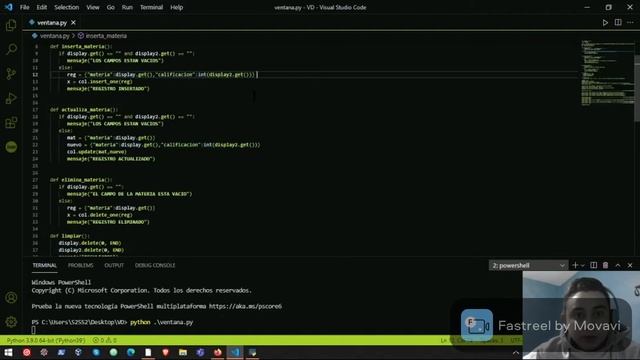Switch to the DEBUG CONSOLE panel tab

click(x=155, y=265)
